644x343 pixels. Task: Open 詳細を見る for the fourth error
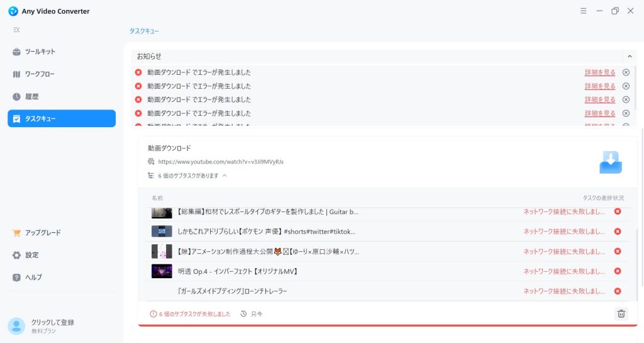coord(599,113)
